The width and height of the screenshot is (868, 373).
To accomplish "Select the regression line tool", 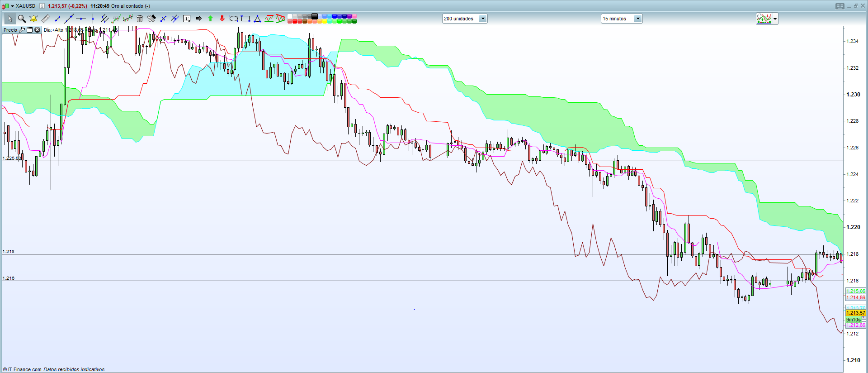I will [x=128, y=19].
